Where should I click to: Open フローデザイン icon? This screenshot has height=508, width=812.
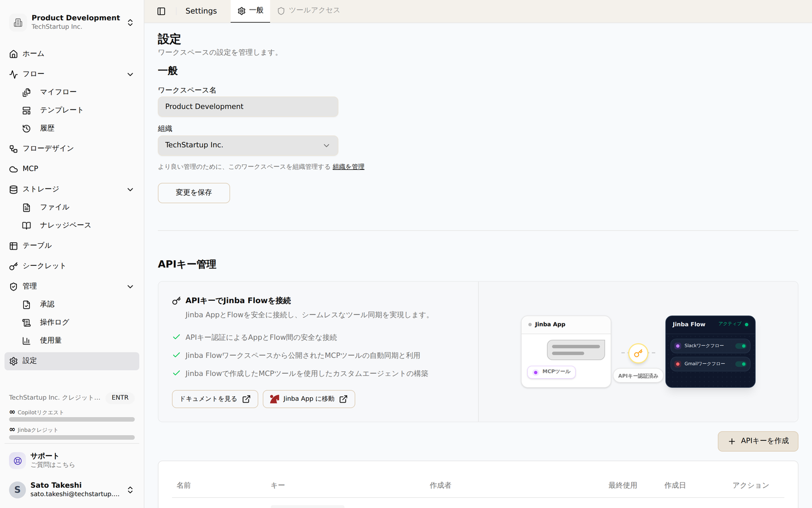(14, 149)
